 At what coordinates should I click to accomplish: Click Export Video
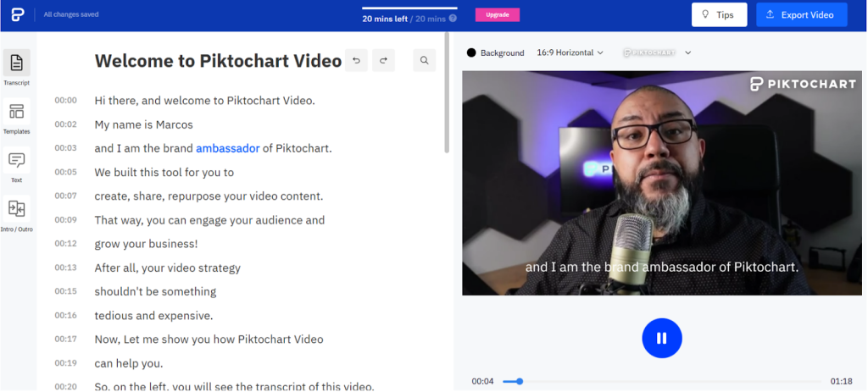[x=802, y=15]
